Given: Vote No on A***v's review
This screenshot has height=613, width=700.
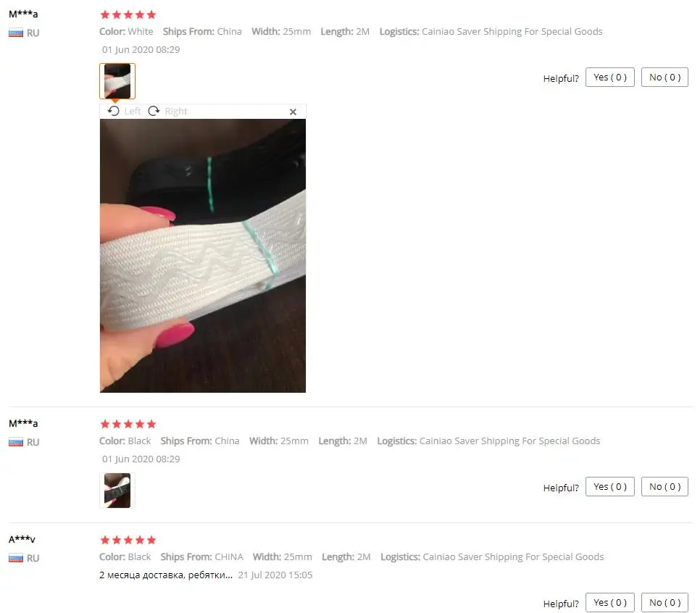Looking at the screenshot, I should [x=664, y=603].
